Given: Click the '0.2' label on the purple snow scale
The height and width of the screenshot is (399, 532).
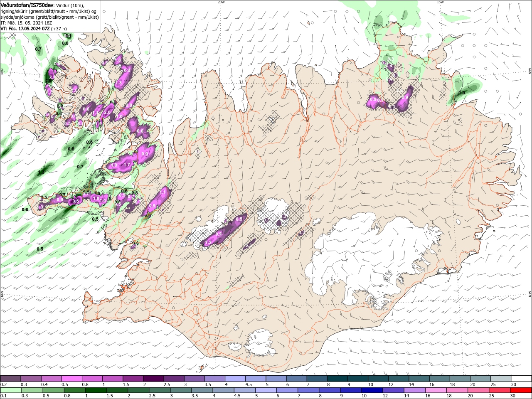Looking at the screenshot, I should point(3,385).
